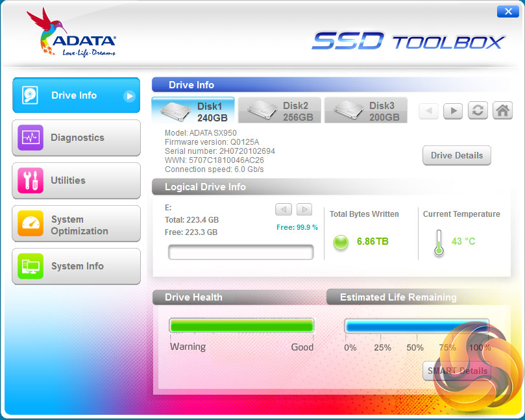Image resolution: width=525 pixels, height=420 pixels.
Task: Click the arrow on the Drive Info button
Action: [129, 96]
